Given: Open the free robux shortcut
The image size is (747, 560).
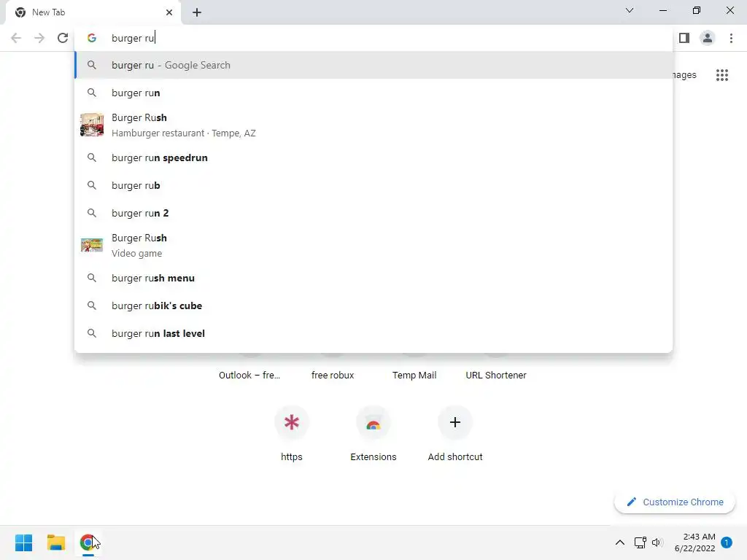Looking at the screenshot, I should point(333,376).
